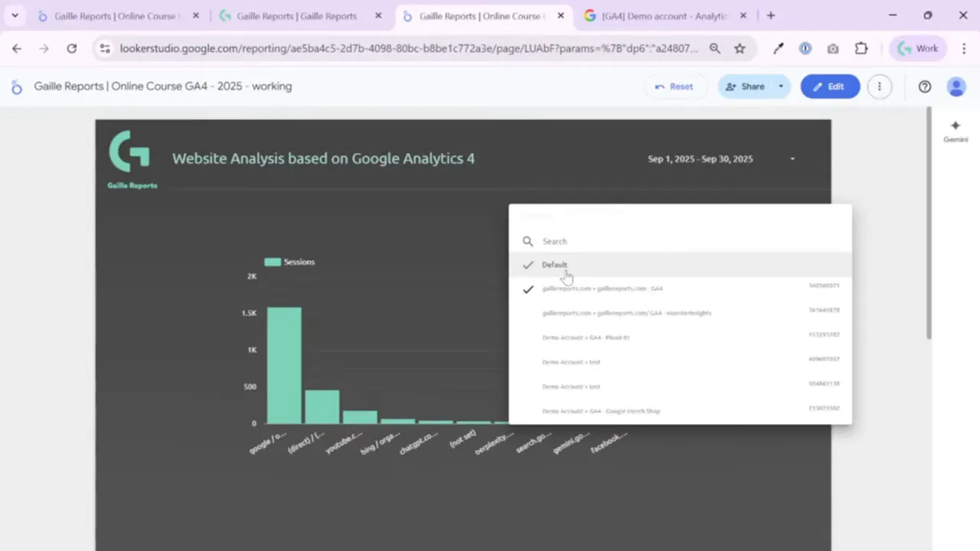Click the camera screenshot extension icon
The width and height of the screenshot is (980, 551).
[x=833, y=48]
